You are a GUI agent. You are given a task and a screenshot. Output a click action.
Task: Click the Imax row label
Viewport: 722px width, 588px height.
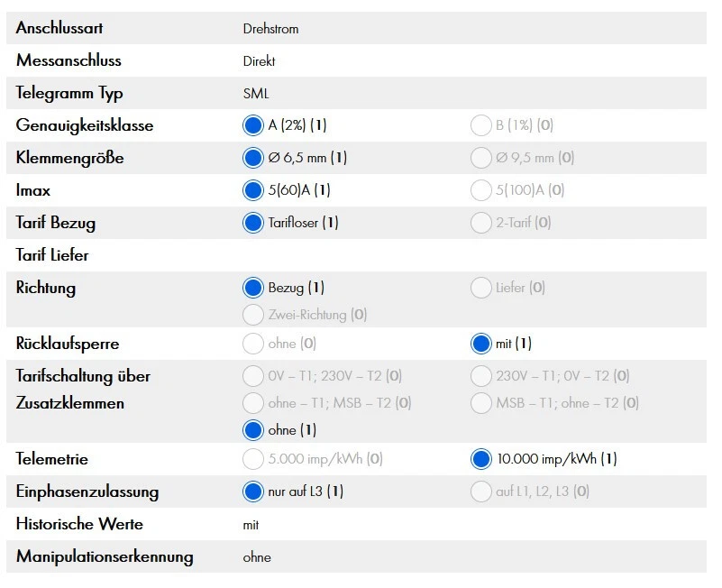(32, 190)
